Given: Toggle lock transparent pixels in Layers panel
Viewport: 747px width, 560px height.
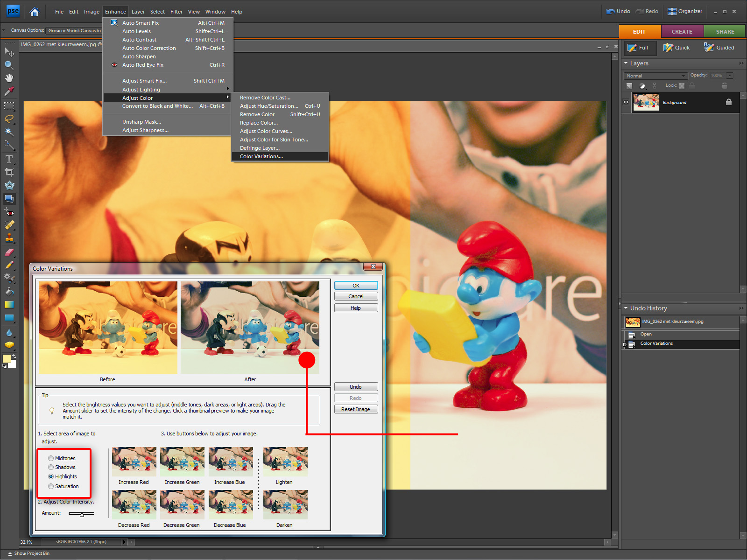Looking at the screenshot, I should [x=682, y=85].
